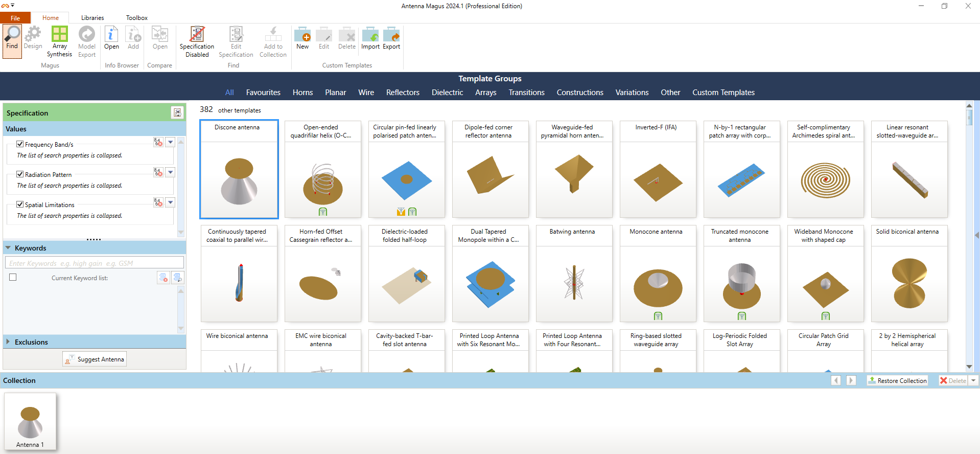Click next arrow in Collection bar
The width and height of the screenshot is (980, 454).
click(x=851, y=380)
